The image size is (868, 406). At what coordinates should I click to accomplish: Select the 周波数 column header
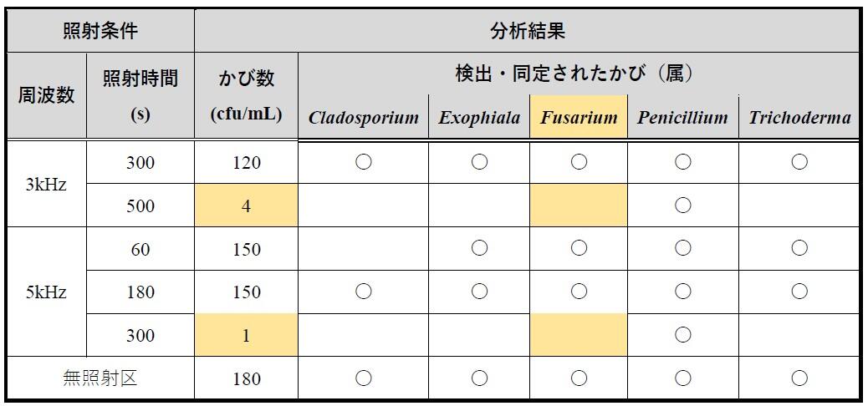click(x=47, y=96)
